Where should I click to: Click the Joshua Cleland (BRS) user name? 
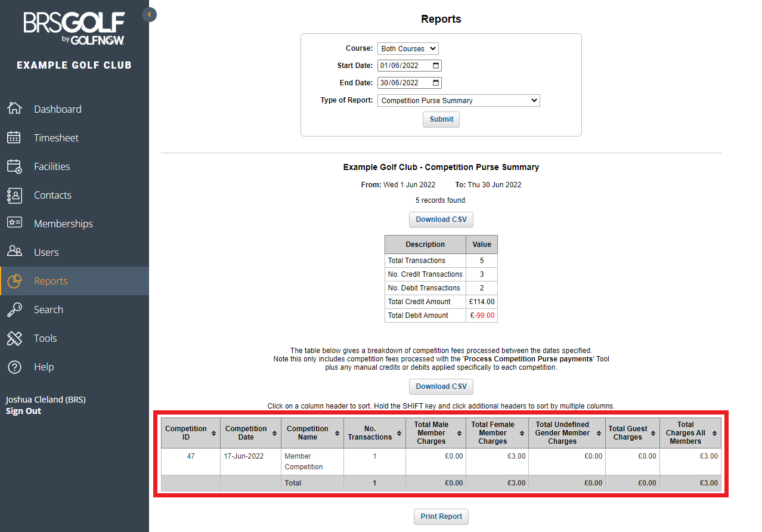click(x=46, y=400)
